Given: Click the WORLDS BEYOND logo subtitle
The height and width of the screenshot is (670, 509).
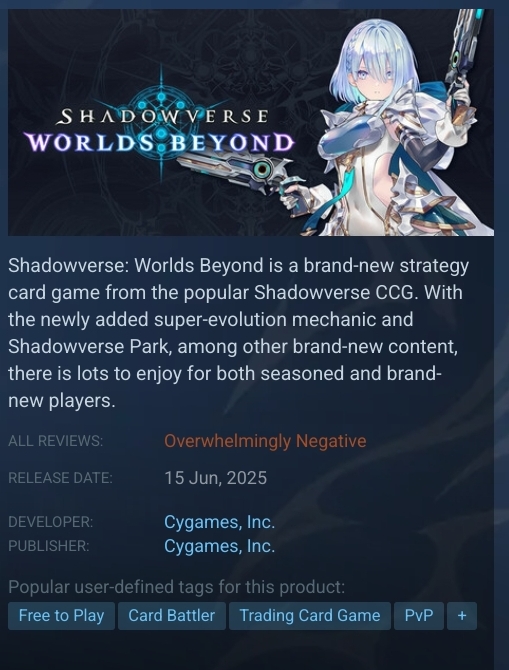Looking at the screenshot, I should click(x=159, y=142).
